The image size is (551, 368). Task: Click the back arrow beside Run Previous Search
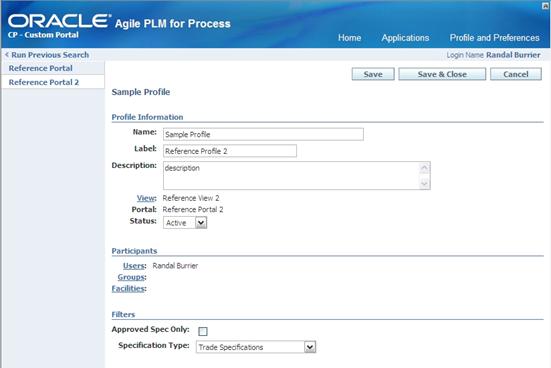tap(6, 55)
